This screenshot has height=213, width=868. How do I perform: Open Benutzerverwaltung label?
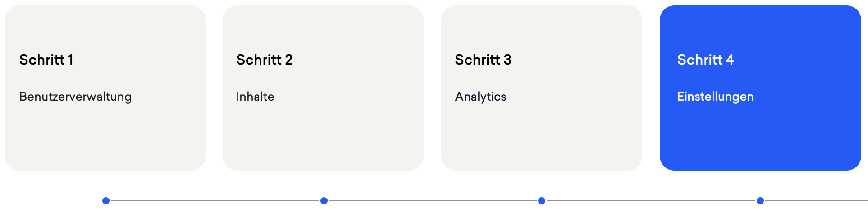pyautogui.click(x=76, y=97)
